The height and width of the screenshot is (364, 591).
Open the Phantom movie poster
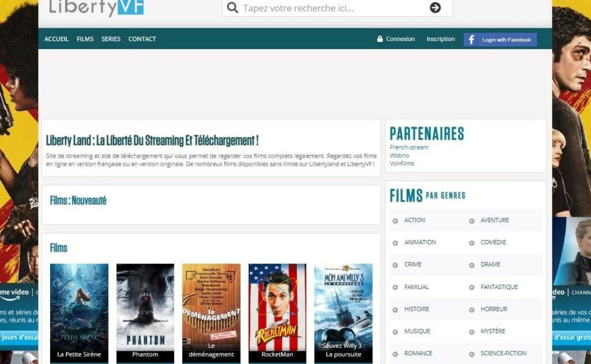145,313
